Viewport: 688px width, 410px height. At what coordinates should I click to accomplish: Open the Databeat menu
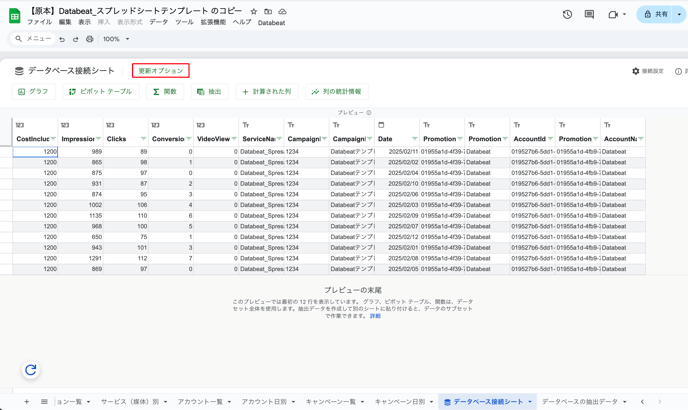click(271, 23)
